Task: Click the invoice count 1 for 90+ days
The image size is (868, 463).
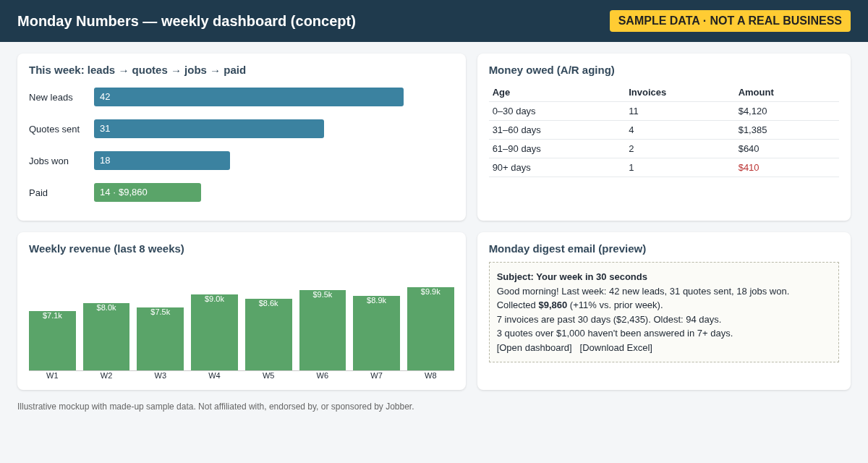Action: pyautogui.click(x=631, y=167)
